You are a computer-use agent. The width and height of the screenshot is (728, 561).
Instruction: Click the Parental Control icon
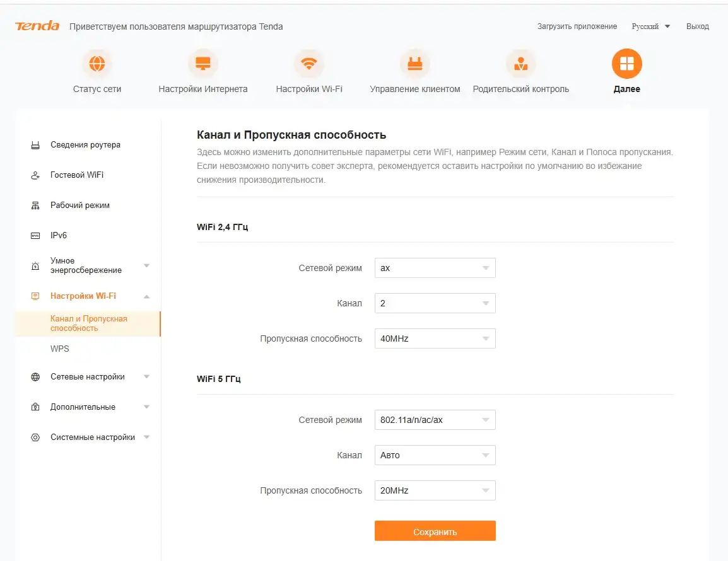click(521, 64)
